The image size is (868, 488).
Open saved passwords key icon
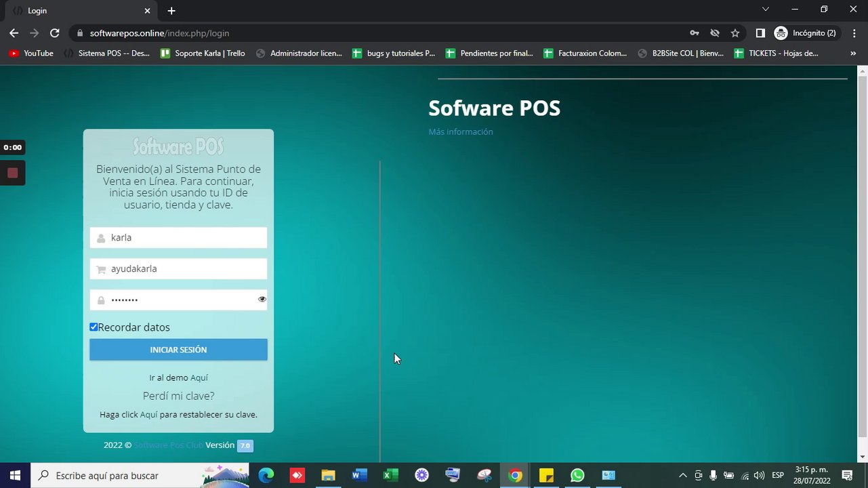point(694,33)
